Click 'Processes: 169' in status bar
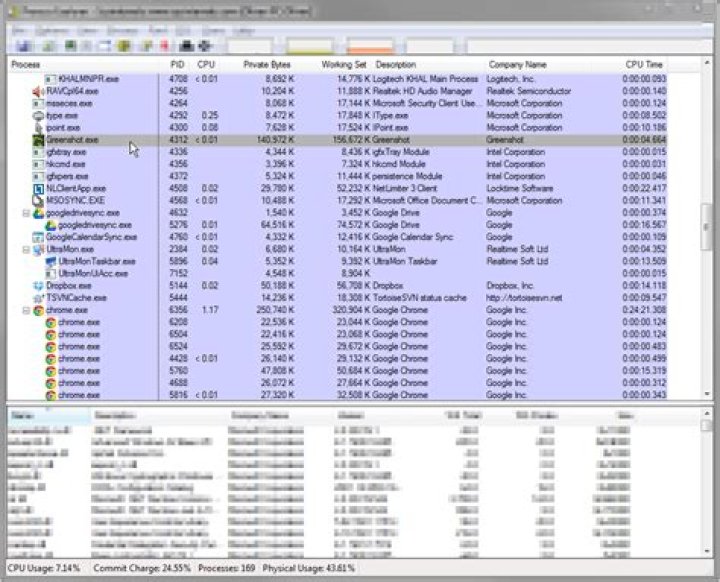 click(227, 568)
